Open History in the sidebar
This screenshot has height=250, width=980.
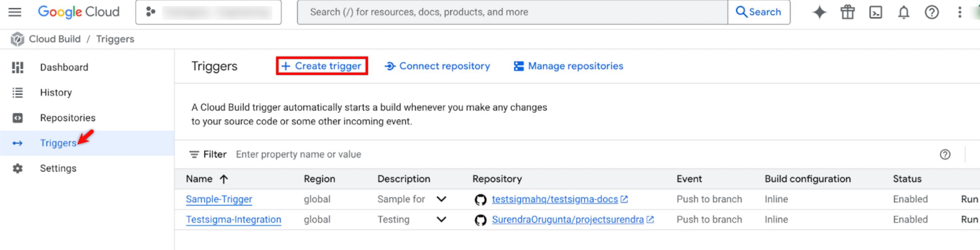(x=56, y=93)
